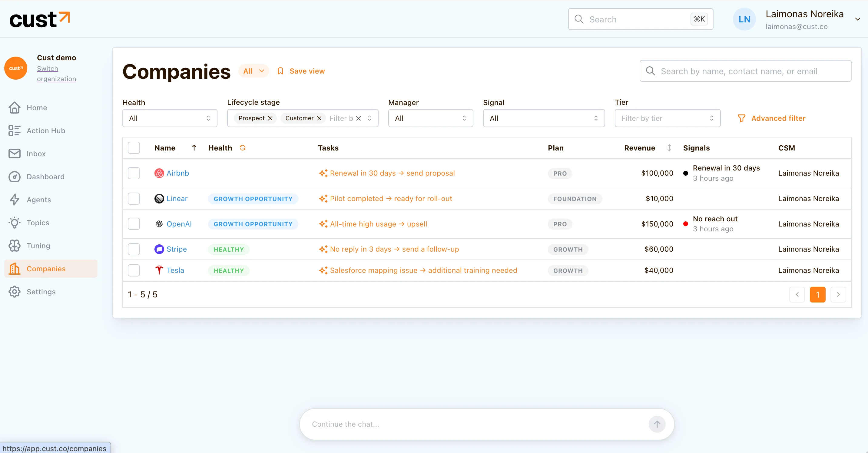The width and height of the screenshot is (868, 453).
Task: Refresh health scores via Health column icon
Action: pos(243,148)
